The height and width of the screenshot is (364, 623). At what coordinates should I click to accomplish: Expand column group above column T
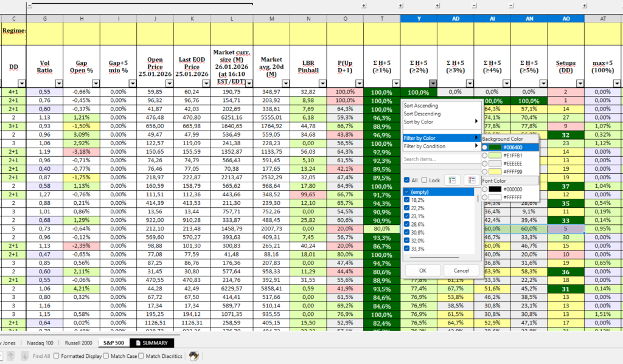[x=364, y=5]
